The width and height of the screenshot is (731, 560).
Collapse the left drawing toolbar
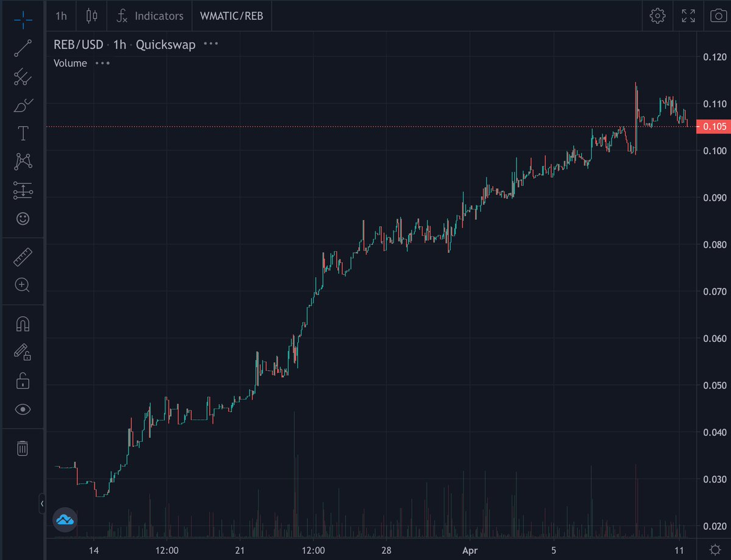(42, 505)
